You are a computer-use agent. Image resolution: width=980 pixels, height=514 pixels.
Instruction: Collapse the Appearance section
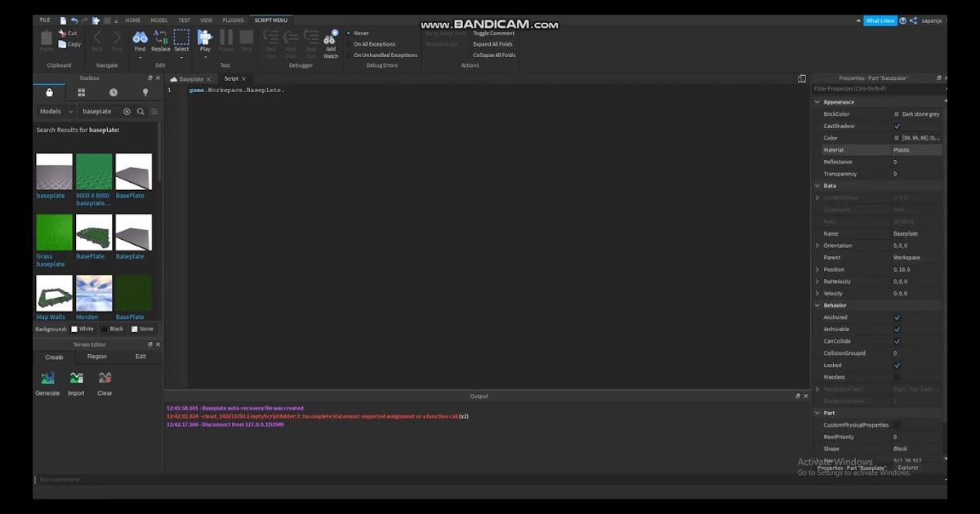click(x=817, y=102)
